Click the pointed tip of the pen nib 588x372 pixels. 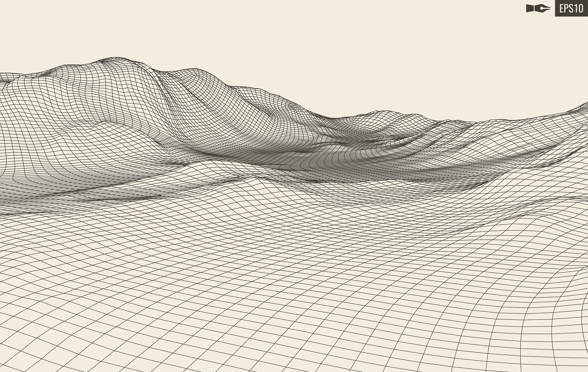click(550, 8)
